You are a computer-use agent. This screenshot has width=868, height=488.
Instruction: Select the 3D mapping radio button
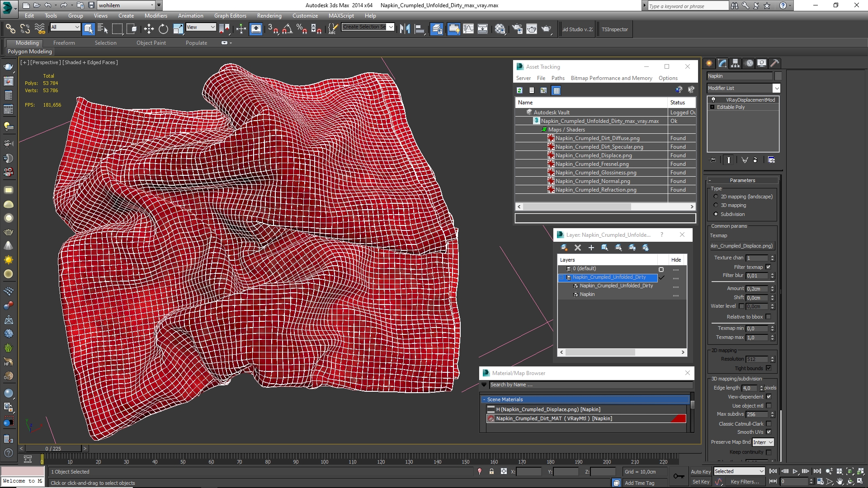click(x=716, y=205)
